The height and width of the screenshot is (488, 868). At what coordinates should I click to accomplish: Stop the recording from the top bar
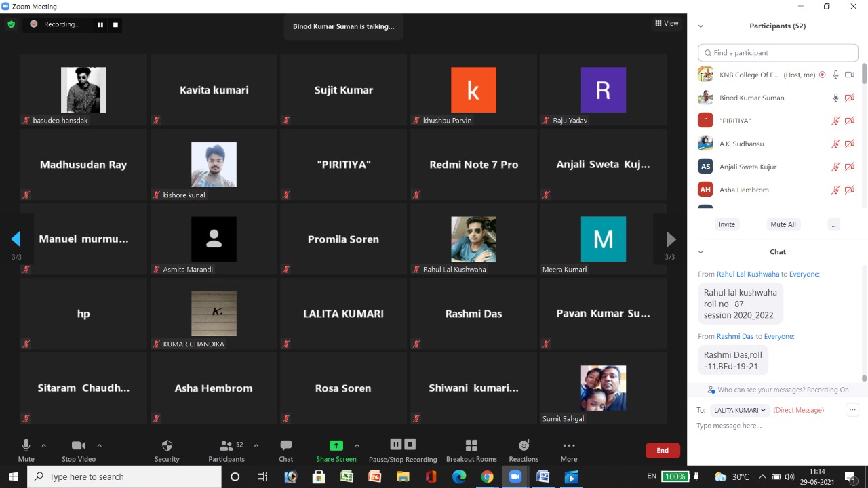pyautogui.click(x=115, y=25)
